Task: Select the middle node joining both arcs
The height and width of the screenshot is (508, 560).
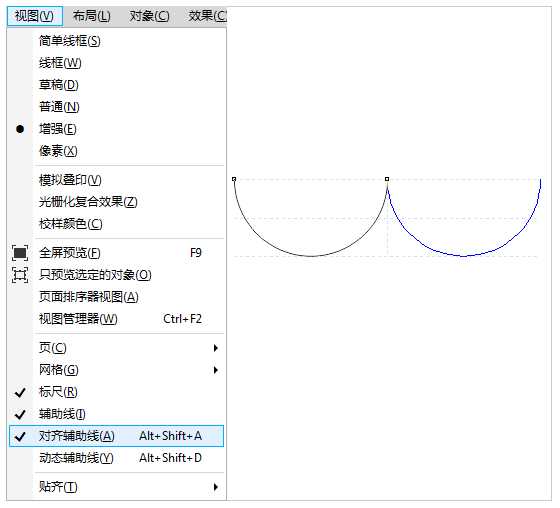Action: [x=387, y=179]
